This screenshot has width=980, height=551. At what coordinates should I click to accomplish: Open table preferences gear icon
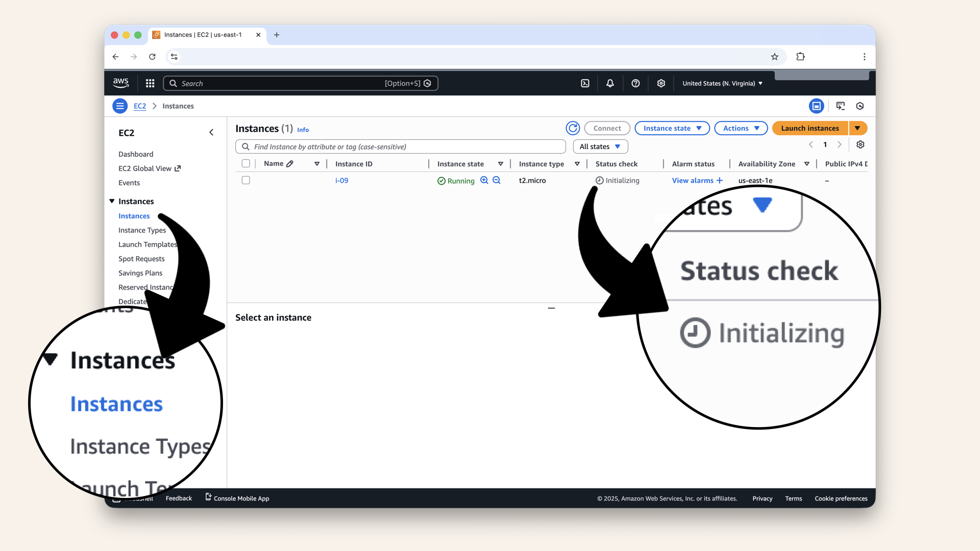860,145
